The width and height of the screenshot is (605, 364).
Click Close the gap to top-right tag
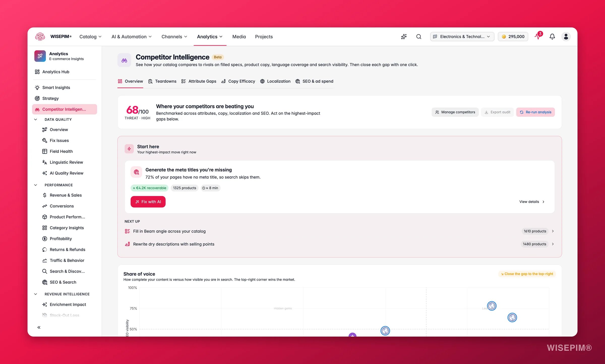pyautogui.click(x=527, y=274)
